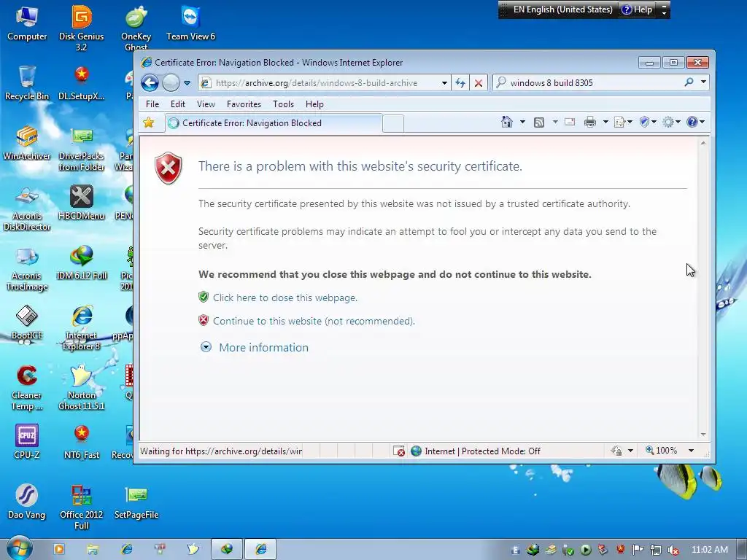This screenshot has width=747, height=560.
Task: Select the Internet Explorer 8 desktop icon
Action: point(82,328)
